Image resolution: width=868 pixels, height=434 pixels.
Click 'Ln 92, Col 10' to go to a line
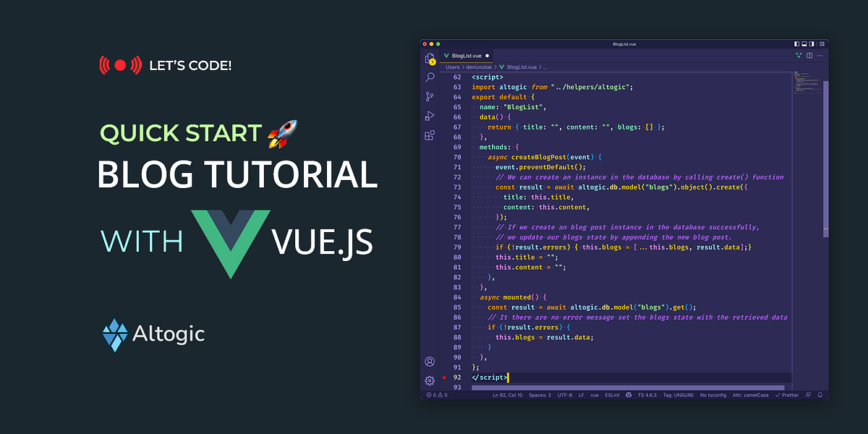(x=508, y=394)
